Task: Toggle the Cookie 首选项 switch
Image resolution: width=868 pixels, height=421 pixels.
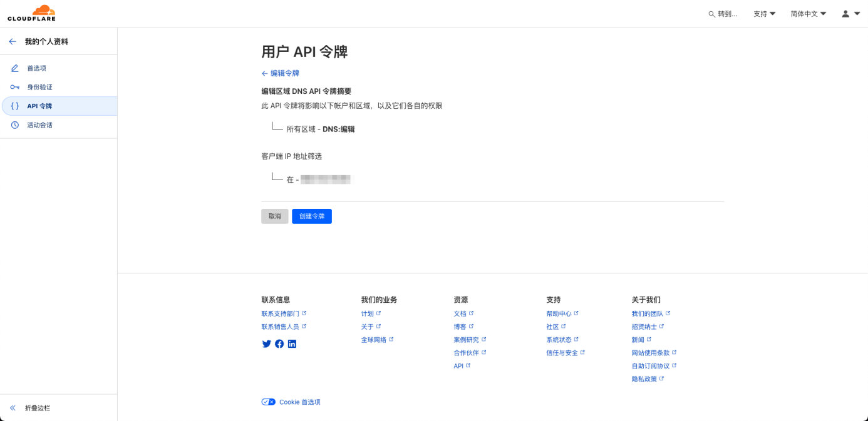Action: 269,402
